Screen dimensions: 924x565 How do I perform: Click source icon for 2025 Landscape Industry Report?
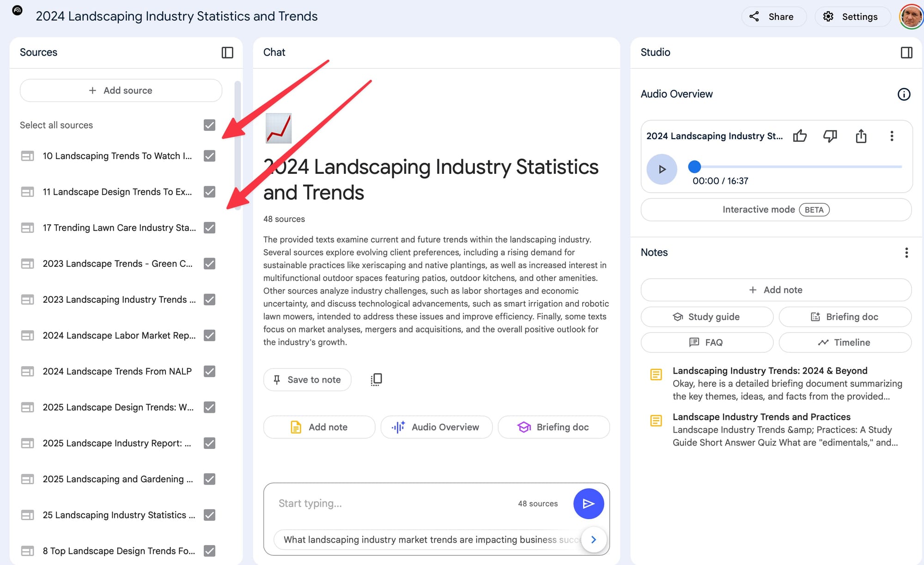click(27, 443)
